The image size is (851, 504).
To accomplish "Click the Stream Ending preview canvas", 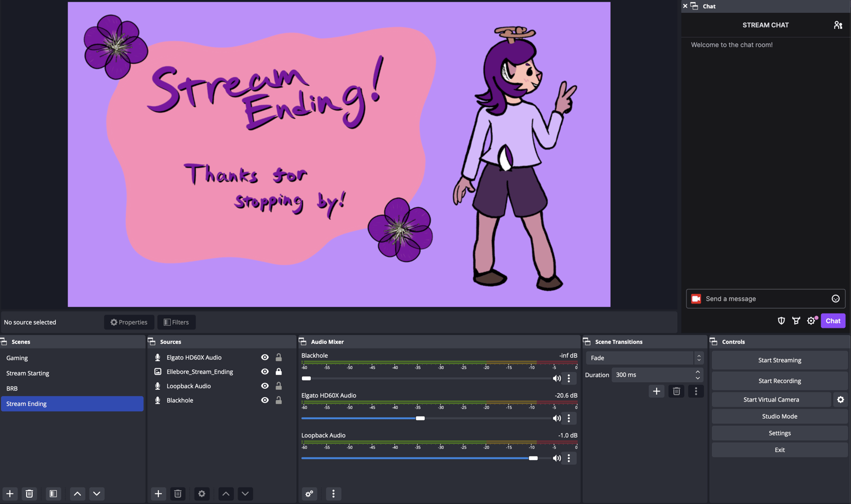I will (339, 155).
